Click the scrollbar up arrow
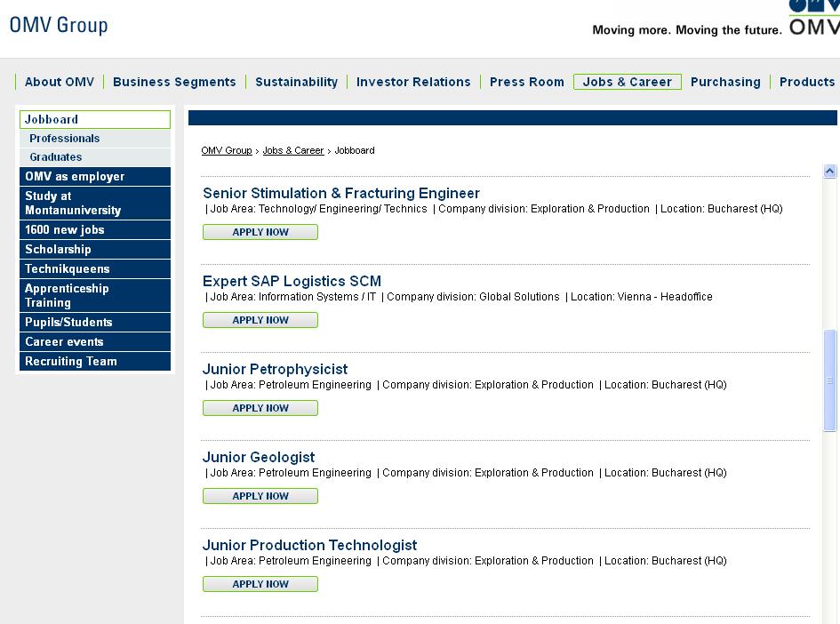 830,171
